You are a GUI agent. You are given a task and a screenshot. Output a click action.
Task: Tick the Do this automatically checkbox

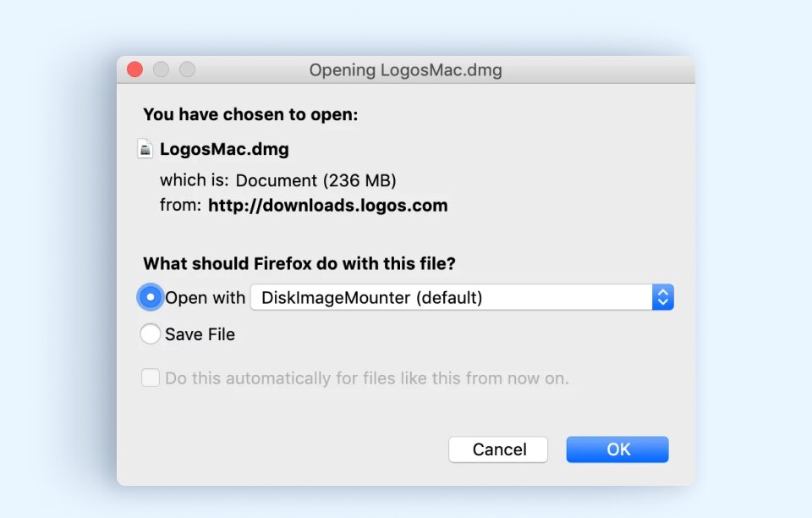151,377
